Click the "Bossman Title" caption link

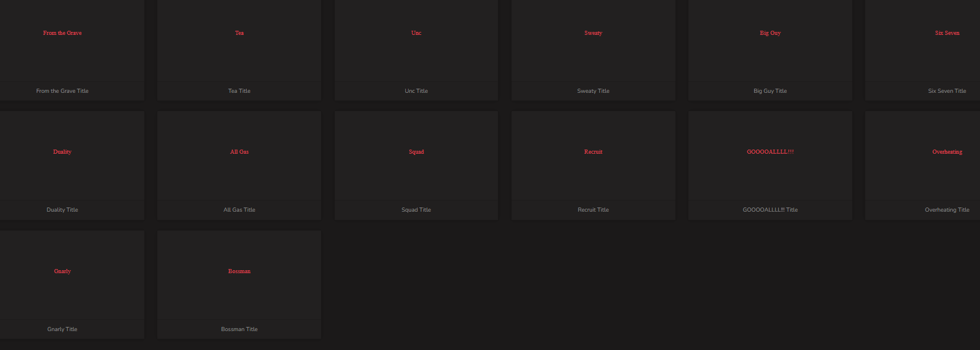tap(240, 329)
